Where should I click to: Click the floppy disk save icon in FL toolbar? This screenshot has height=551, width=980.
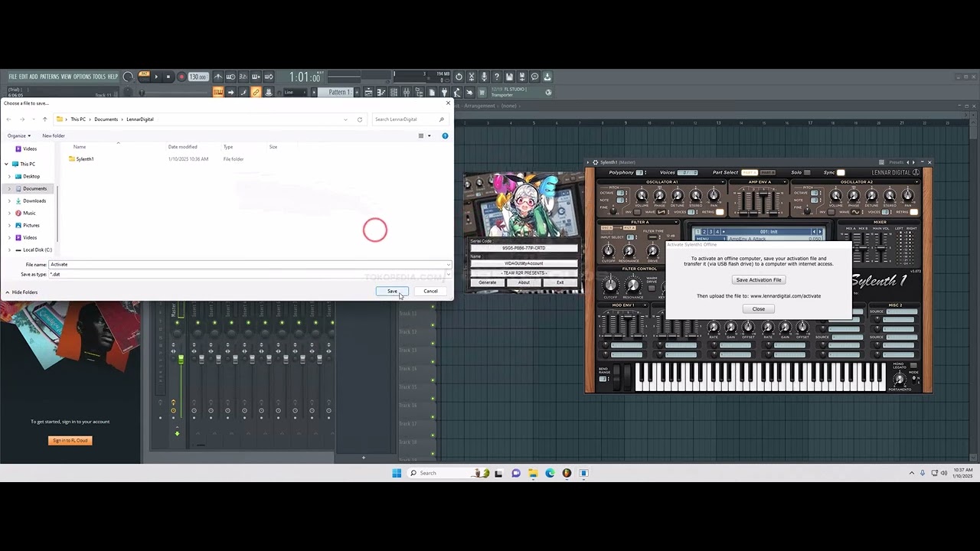click(509, 77)
